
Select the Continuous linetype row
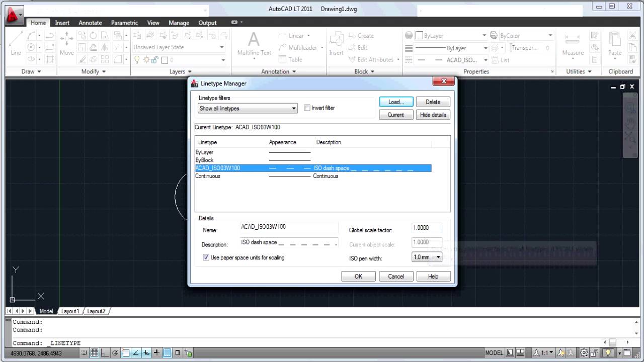click(313, 176)
